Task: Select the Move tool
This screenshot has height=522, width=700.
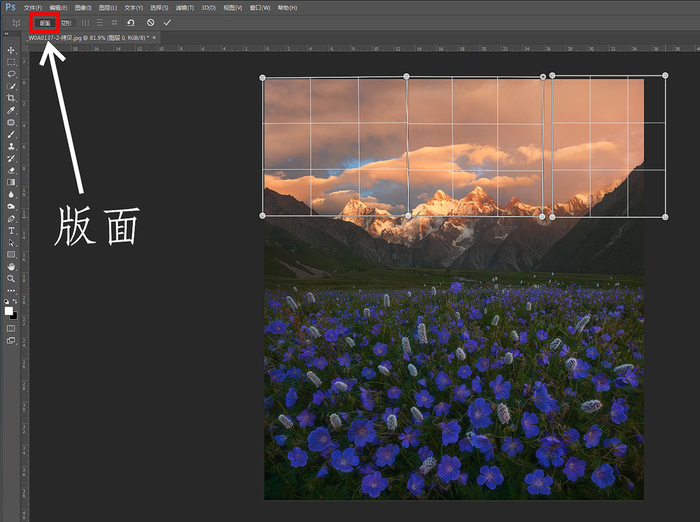Action: [11, 50]
